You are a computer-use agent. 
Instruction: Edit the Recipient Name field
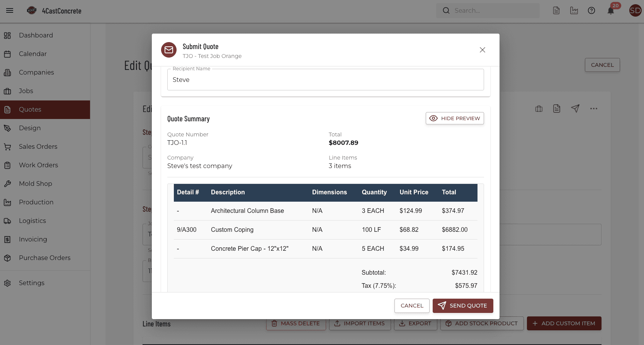click(325, 80)
